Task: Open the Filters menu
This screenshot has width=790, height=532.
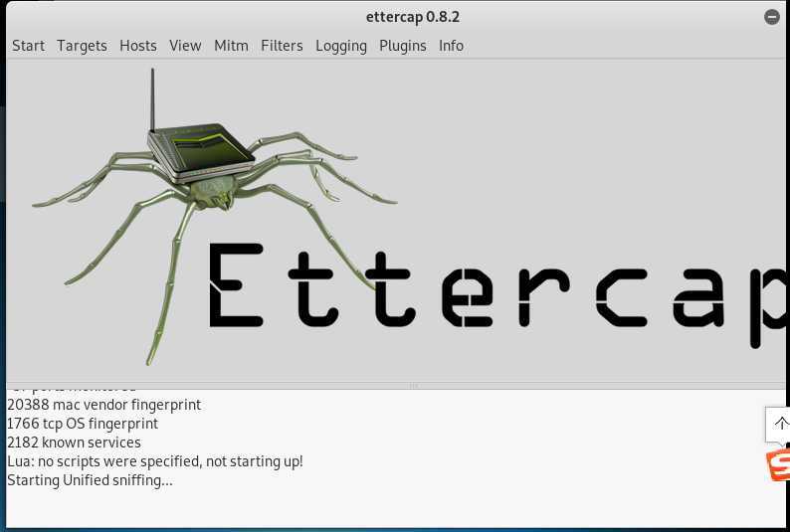Action: click(x=282, y=46)
